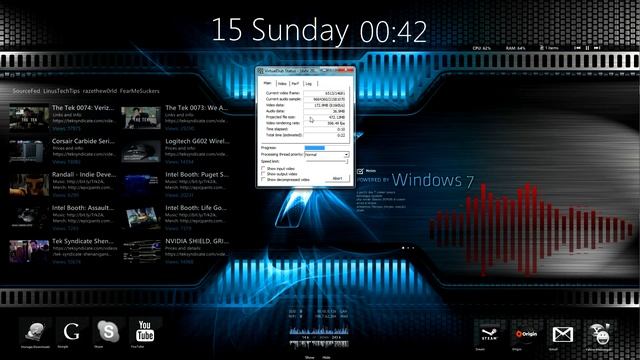640x360 pixels.
Task: Click the Tek Syndicate Shen... thumbnail
Action: [x=29, y=251]
